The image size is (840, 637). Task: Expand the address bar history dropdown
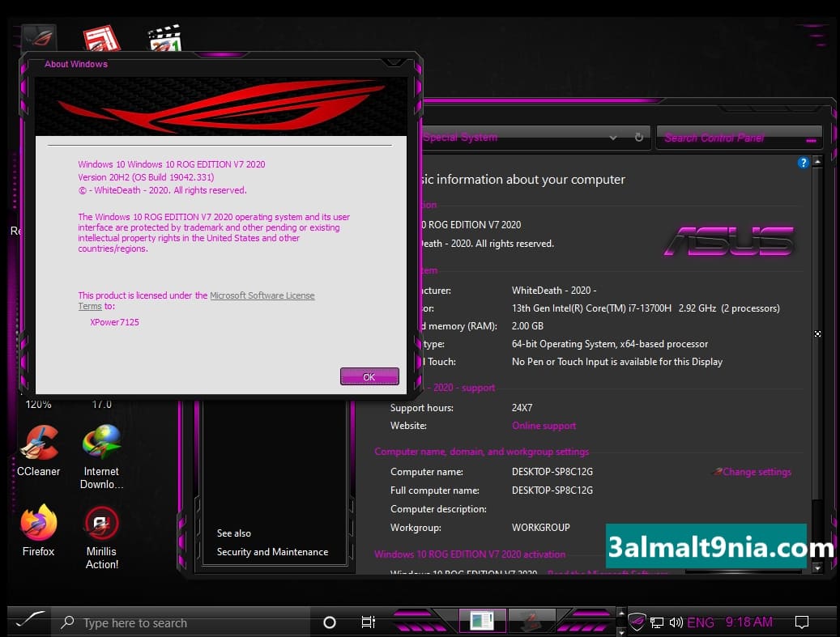(x=613, y=138)
